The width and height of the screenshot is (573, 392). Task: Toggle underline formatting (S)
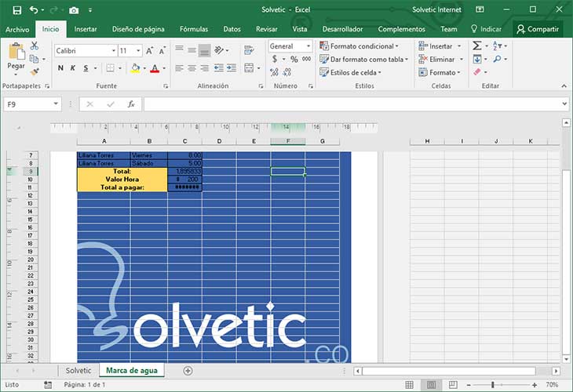coord(86,68)
